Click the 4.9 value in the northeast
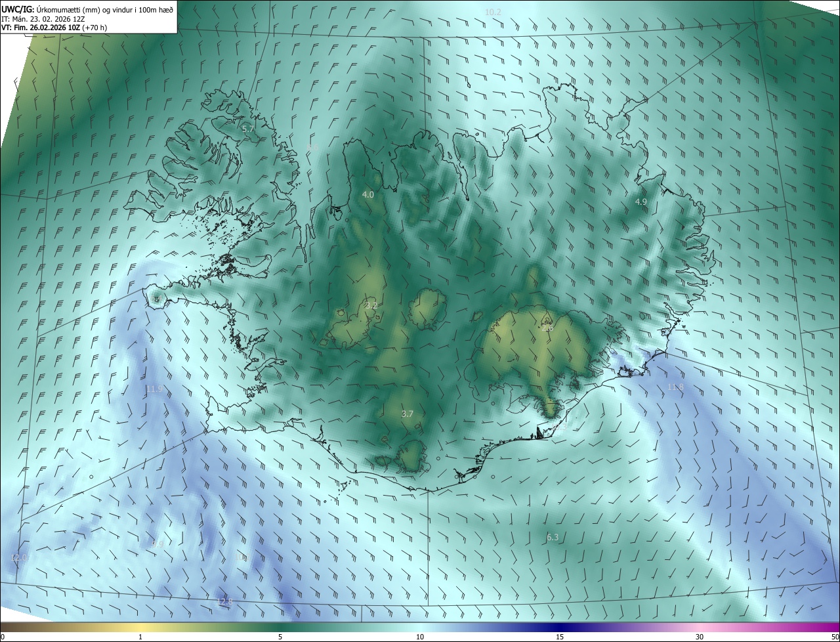This screenshot has height=642, width=840. tap(641, 202)
